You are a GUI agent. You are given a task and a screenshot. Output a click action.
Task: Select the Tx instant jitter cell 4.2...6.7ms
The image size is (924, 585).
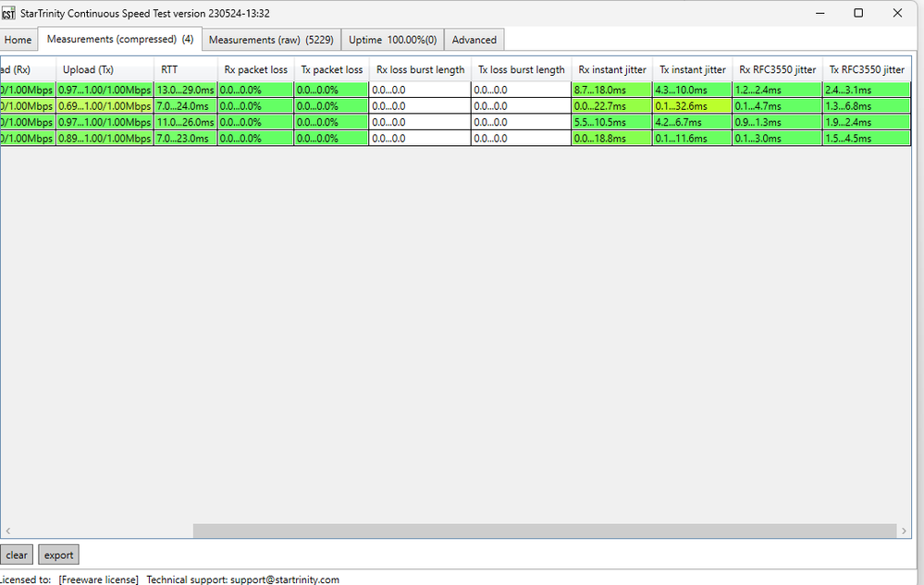point(693,122)
